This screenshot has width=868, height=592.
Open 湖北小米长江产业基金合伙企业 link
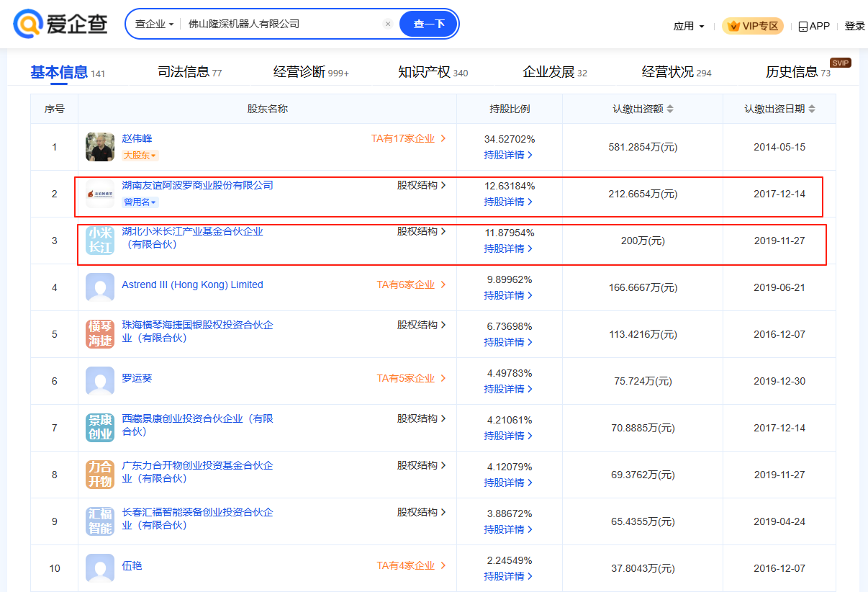pos(193,238)
